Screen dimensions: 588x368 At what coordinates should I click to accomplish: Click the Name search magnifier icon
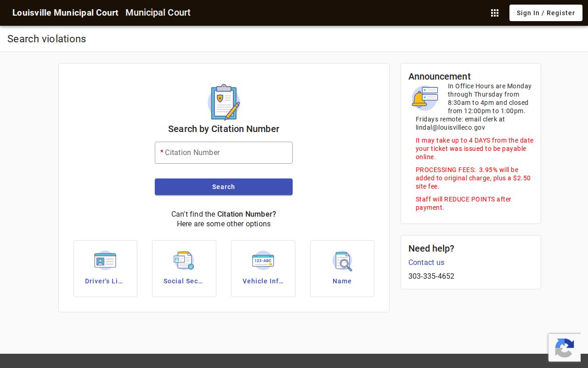pyautogui.click(x=342, y=261)
